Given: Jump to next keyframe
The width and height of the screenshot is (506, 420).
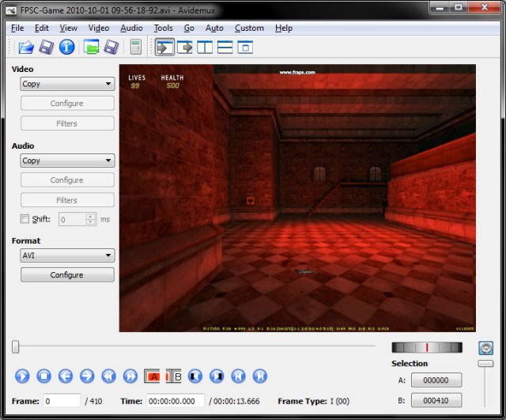Looking at the screenshot, I should [x=130, y=376].
